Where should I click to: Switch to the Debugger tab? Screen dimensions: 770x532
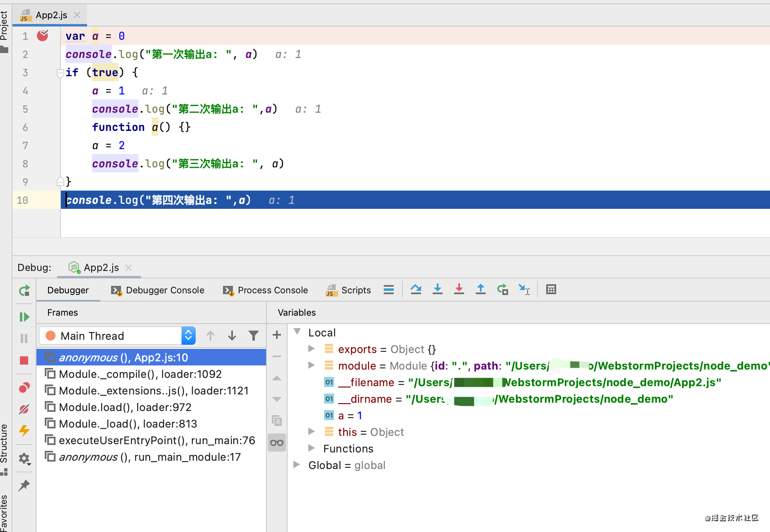coord(68,290)
